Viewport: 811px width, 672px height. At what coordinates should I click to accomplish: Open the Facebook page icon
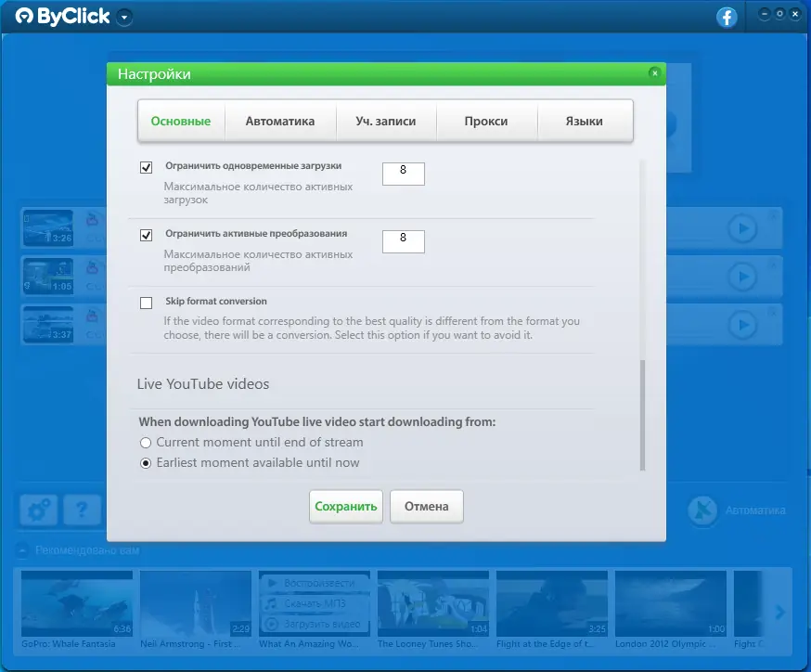727,17
